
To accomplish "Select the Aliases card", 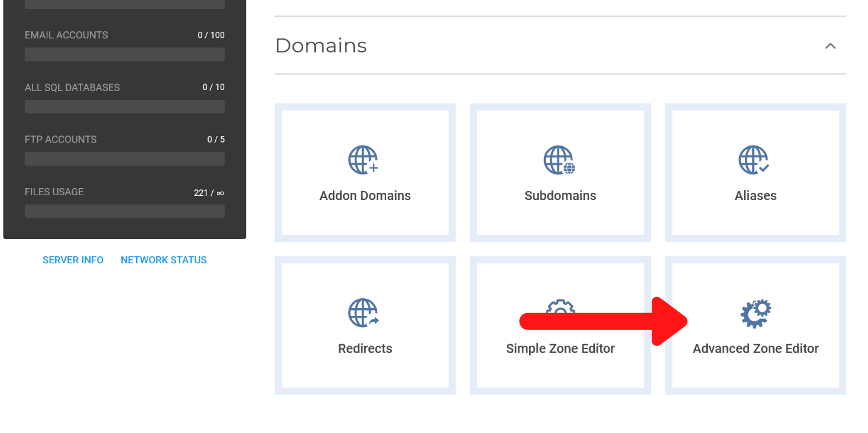I will pyautogui.click(x=754, y=172).
